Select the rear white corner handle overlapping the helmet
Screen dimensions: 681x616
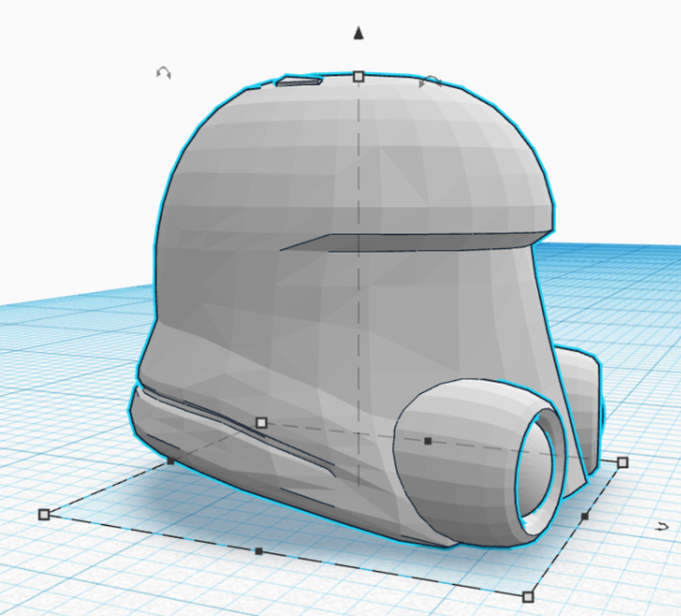(261, 422)
